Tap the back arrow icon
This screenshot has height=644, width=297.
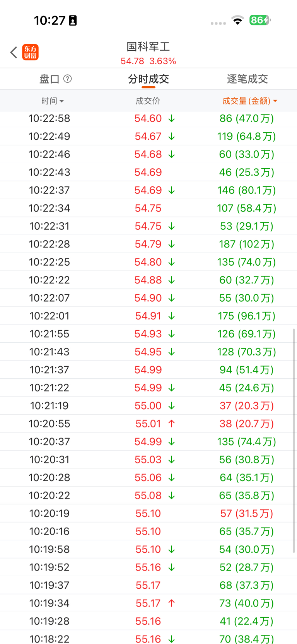point(14,52)
